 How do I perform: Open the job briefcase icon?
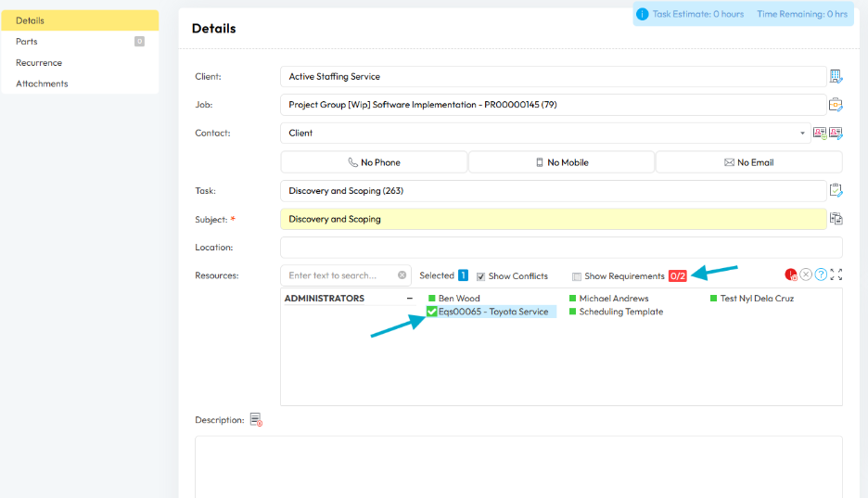coord(836,105)
